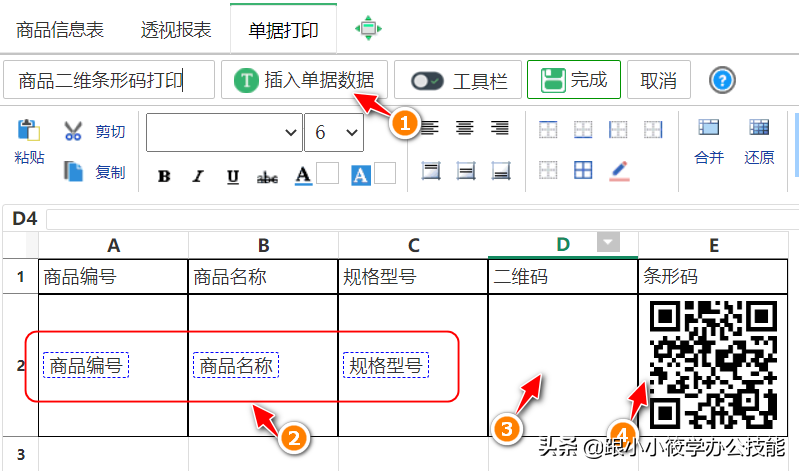799x471 pixels.
Task: Click the D4 cell reference box
Action: click(x=24, y=219)
